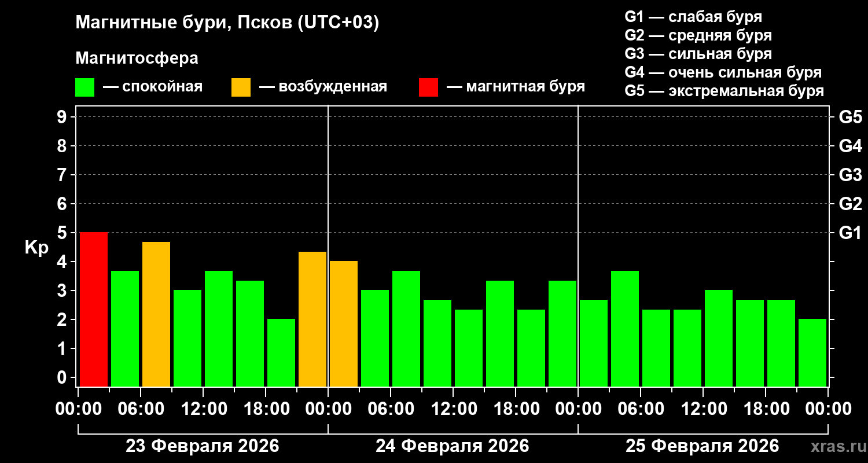Click the green "спокойная" legend swatch

[x=84, y=87]
